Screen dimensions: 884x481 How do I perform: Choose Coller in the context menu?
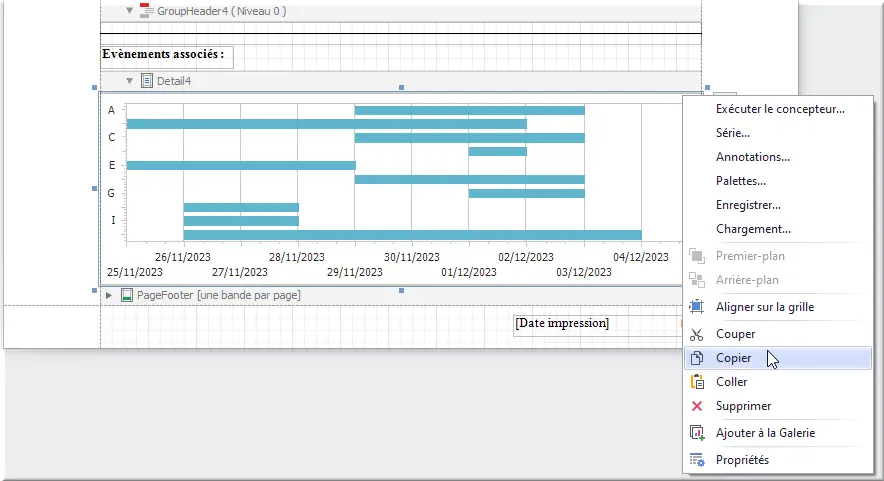pos(778,382)
